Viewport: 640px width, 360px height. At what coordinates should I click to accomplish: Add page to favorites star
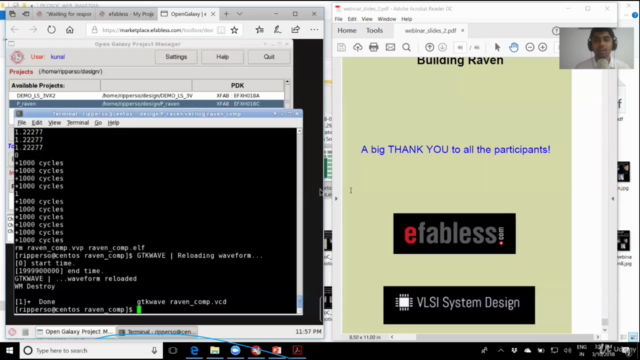click(234, 30)
